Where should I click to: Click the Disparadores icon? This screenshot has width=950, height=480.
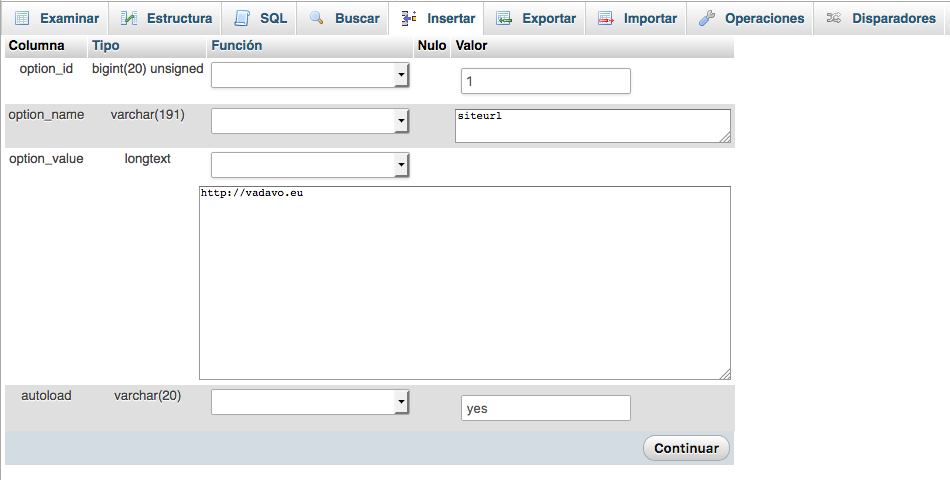[x=834, y=18]
